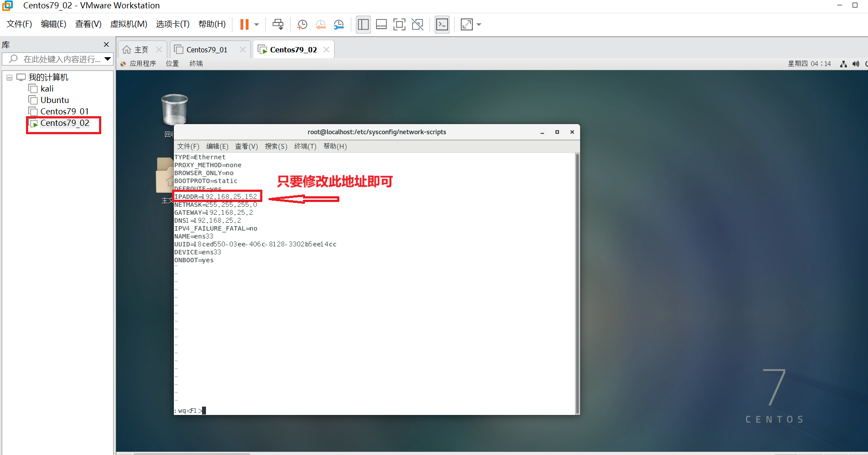Click the IPADDR=192.168.25.152 line
This screenshot has width=868, height=455.
[216, 197]
